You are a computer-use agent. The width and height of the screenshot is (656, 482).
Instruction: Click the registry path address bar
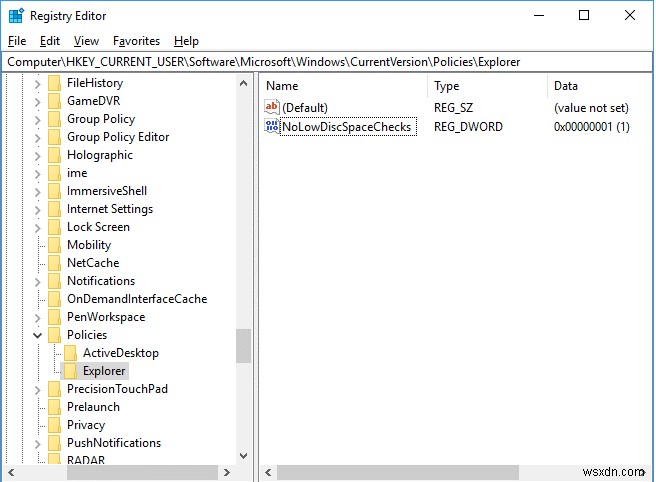tap(327, 62)
